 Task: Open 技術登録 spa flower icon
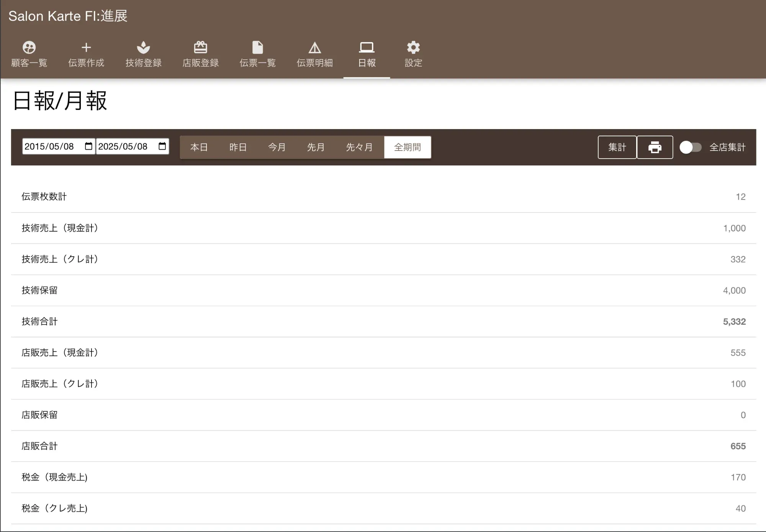(x=143, y=47)
